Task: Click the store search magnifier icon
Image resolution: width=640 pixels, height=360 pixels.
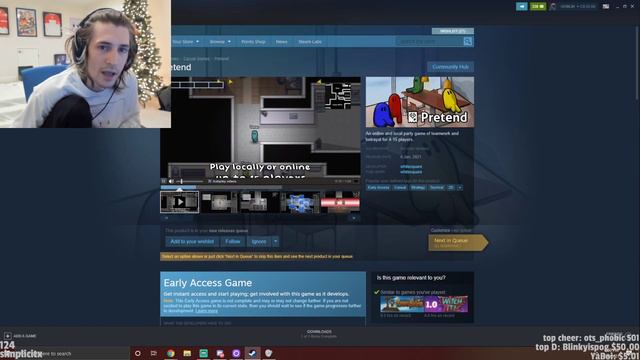Action: 468,41
